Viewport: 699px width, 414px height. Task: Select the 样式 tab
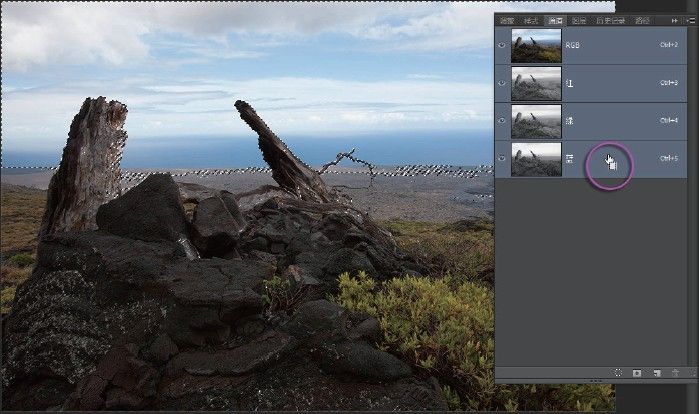531,20
